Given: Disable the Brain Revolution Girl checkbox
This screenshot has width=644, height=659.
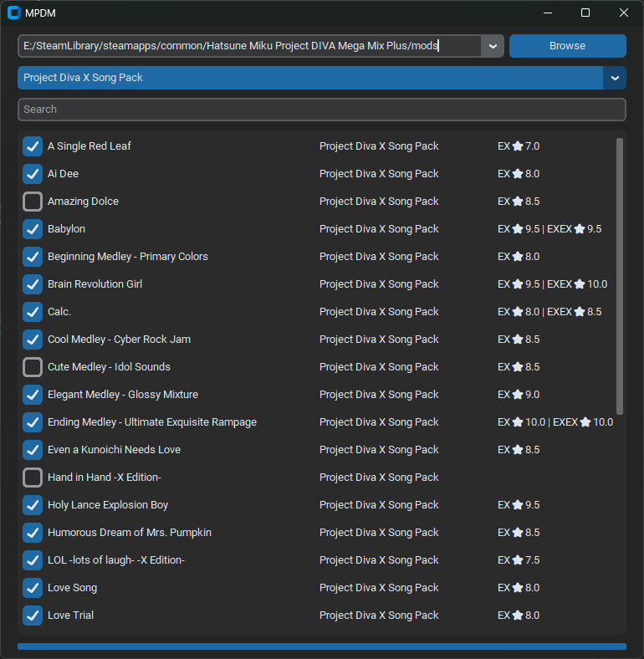Looking at the screenshot, I should [33, 284].
